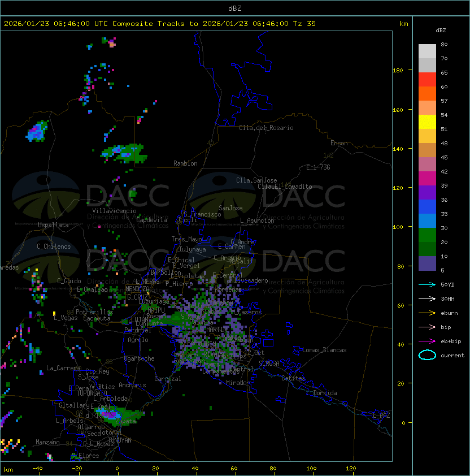Click the La_Carrera place label
The height and width of the screenshot is (476, 470).
pyautogui.click(x=63, y=368)
